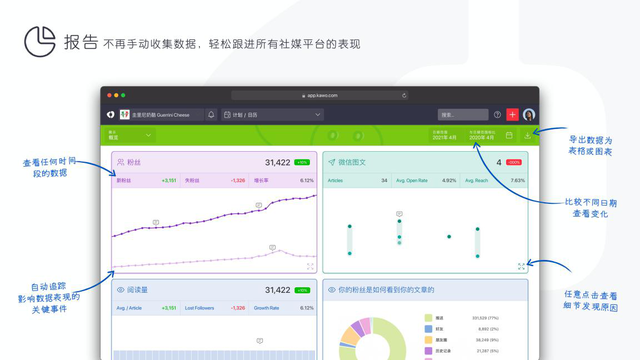Open the Guerrini Cheese brand selector
The width and height of the screenshot is (640, 360).
click(161, 115)
